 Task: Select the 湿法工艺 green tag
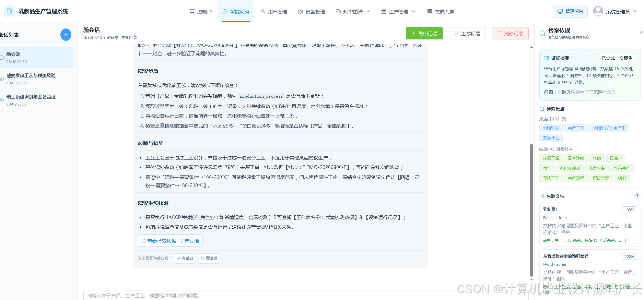coord(551,178)
